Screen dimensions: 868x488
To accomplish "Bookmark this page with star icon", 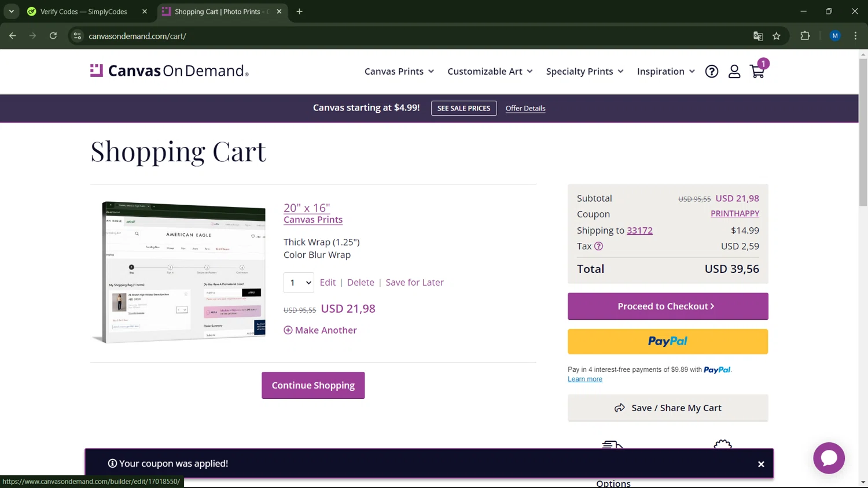I will (x=776, y=36).
